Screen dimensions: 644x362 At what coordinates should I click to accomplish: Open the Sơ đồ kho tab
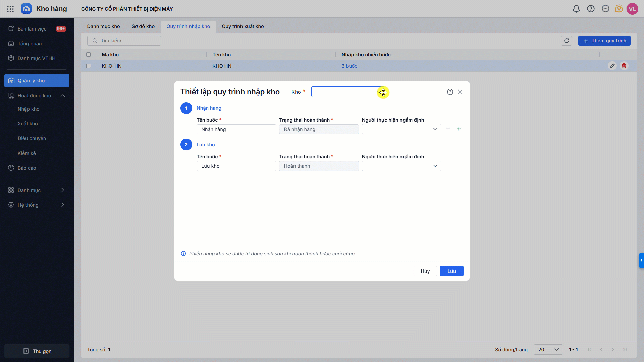(143, 26)
